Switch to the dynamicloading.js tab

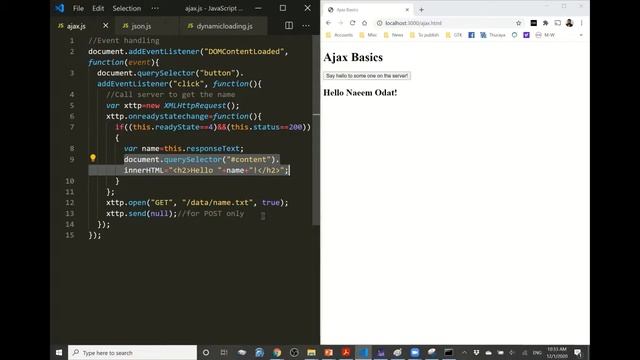point(224,26)
